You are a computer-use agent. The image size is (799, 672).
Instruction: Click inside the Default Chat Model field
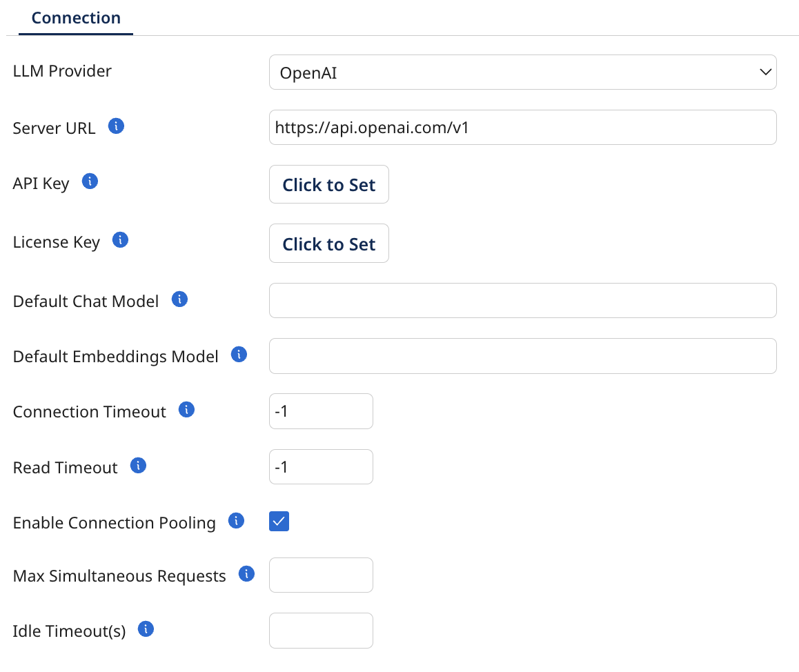tap(522, 300)
